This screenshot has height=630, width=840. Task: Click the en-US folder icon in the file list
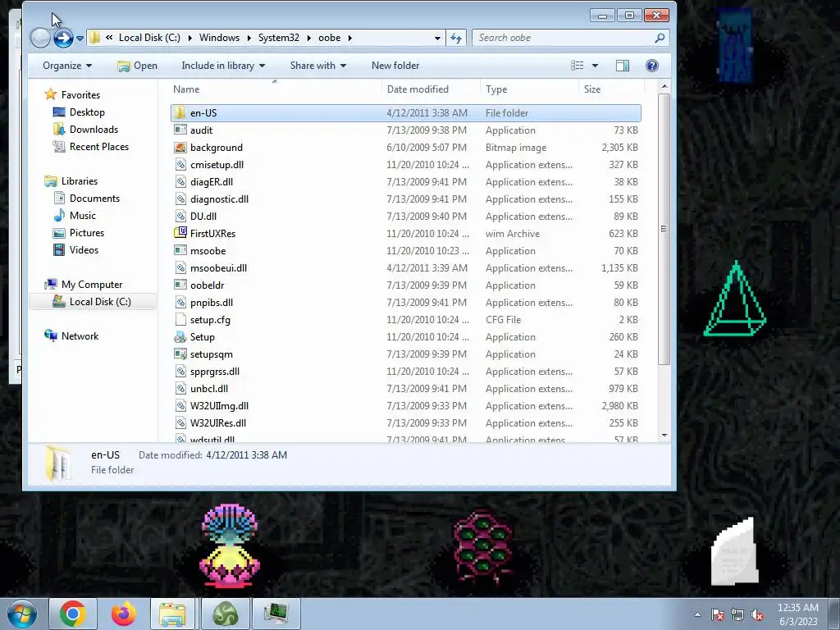pyautogui.click(x=180, y=112)
